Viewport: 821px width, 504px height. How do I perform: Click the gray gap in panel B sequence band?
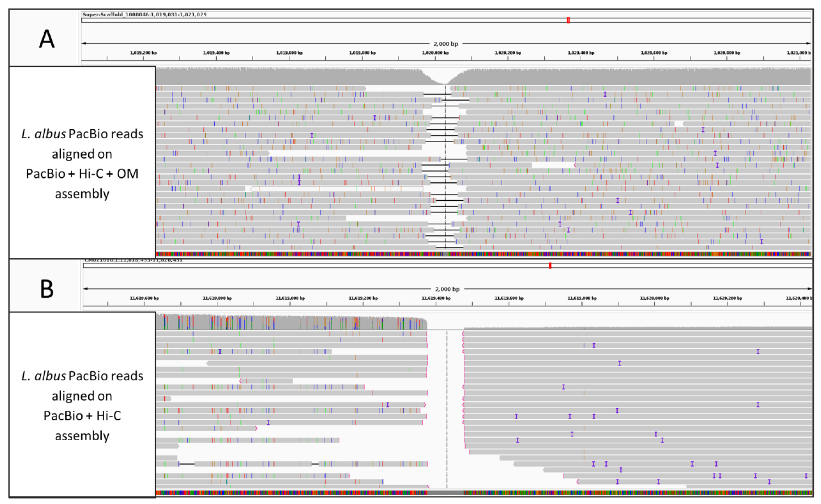[x=445, y=493]
